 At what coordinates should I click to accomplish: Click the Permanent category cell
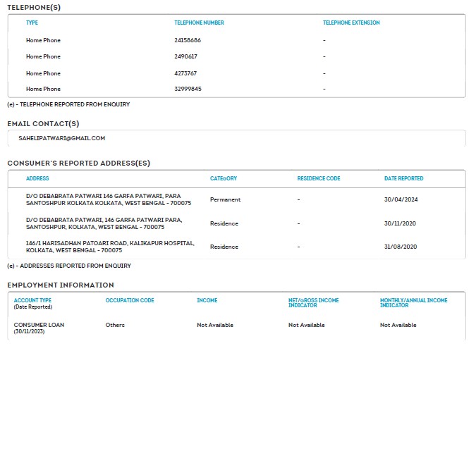pyautogui.click(x=225, y=199)
